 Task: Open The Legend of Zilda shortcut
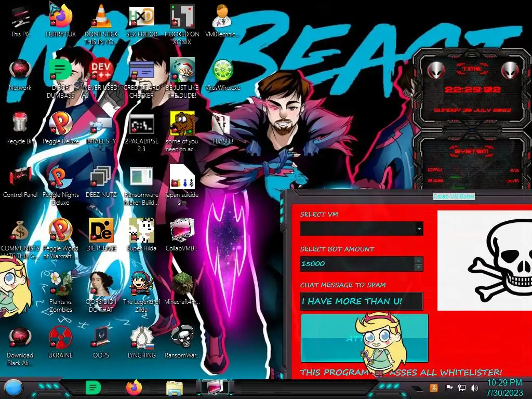click(141, 292)
